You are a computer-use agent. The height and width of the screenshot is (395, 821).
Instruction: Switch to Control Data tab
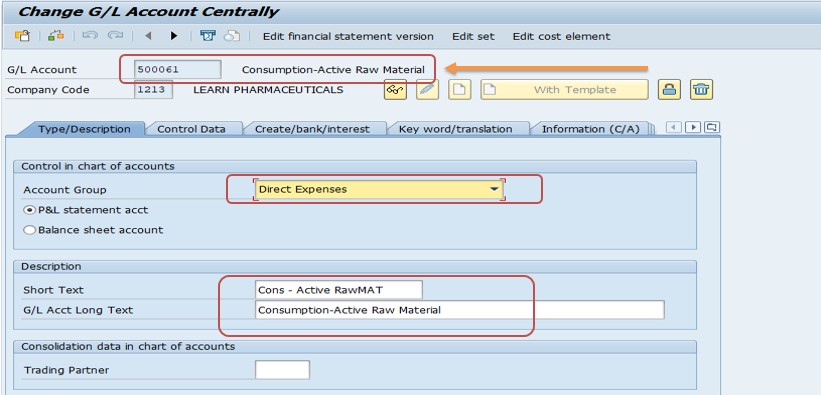click(x=191, y=129)
